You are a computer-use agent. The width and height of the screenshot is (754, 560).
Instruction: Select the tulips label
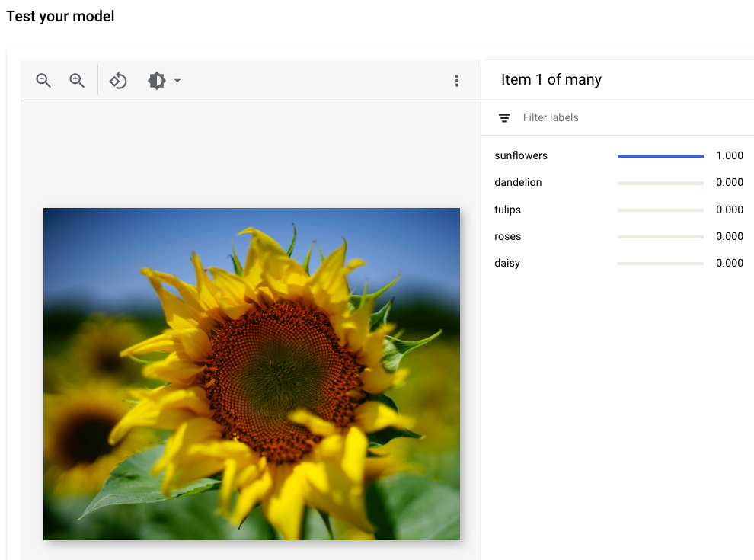point(507,210)
